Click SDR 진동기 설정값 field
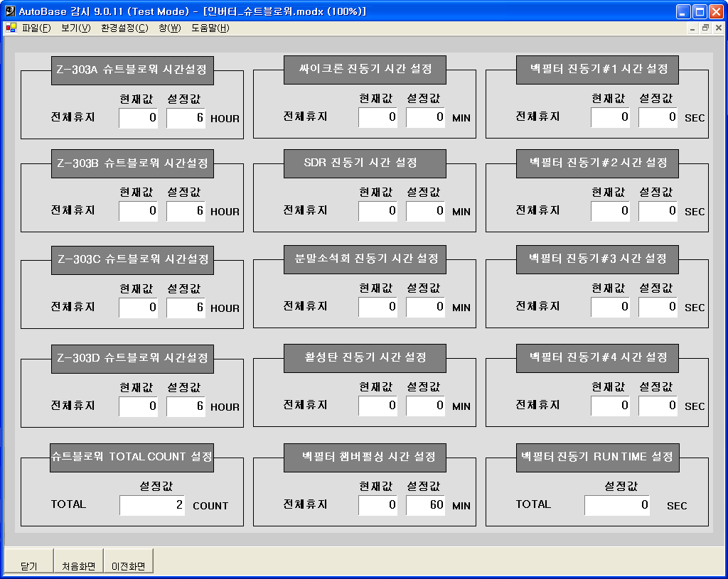 (x=424, y=212)
